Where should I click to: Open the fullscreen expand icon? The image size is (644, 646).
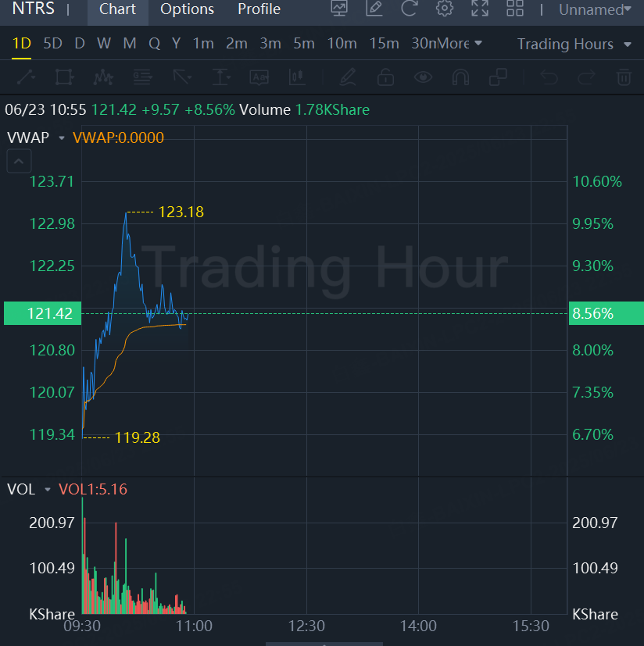coord(480,9)
